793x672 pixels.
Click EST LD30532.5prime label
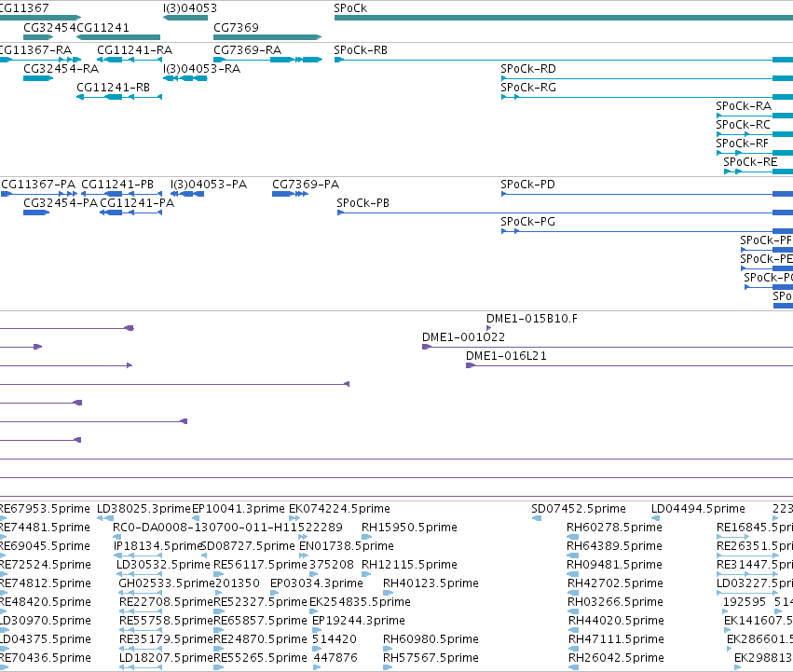click(163, 565)
